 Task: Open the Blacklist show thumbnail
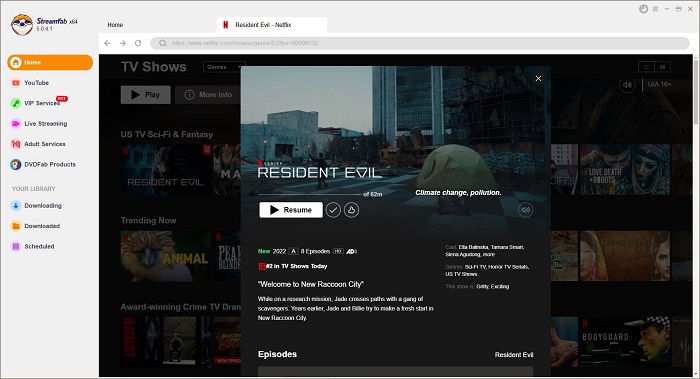click(166, 342)
